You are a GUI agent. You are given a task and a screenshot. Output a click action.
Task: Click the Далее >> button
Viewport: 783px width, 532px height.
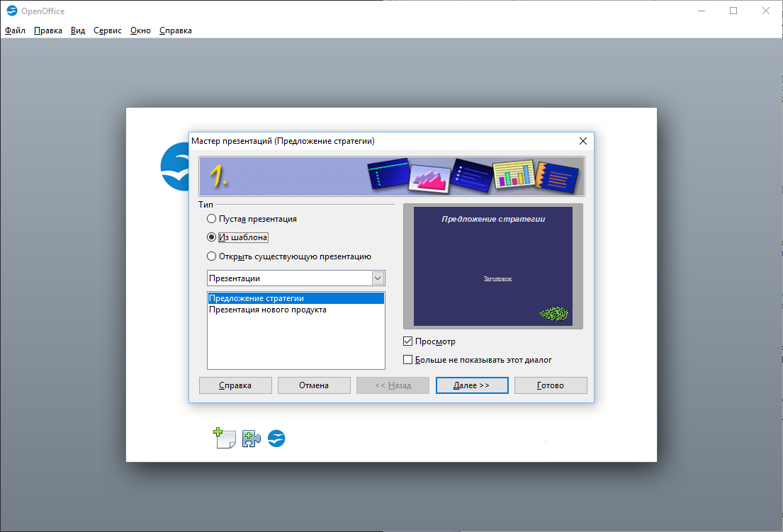point(472,385)
